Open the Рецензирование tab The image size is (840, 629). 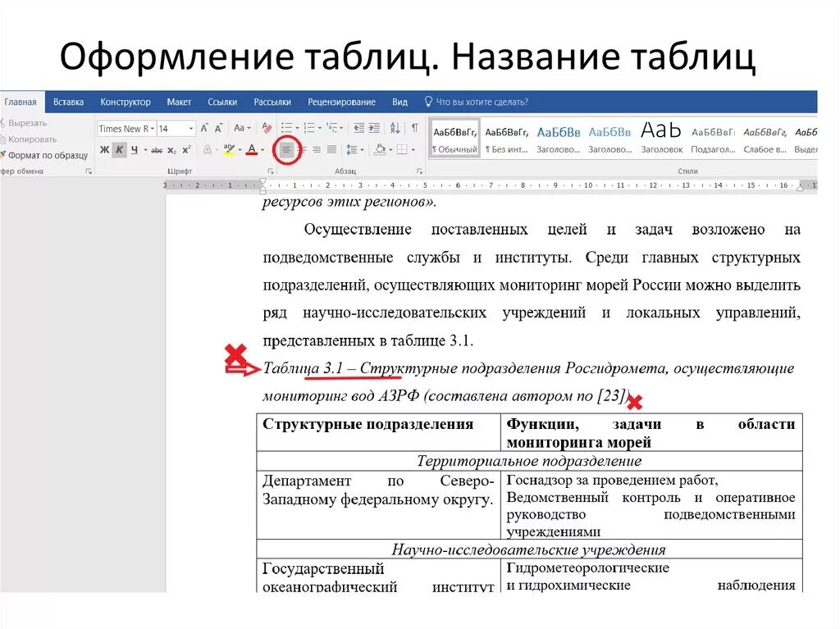coord(341,102)
